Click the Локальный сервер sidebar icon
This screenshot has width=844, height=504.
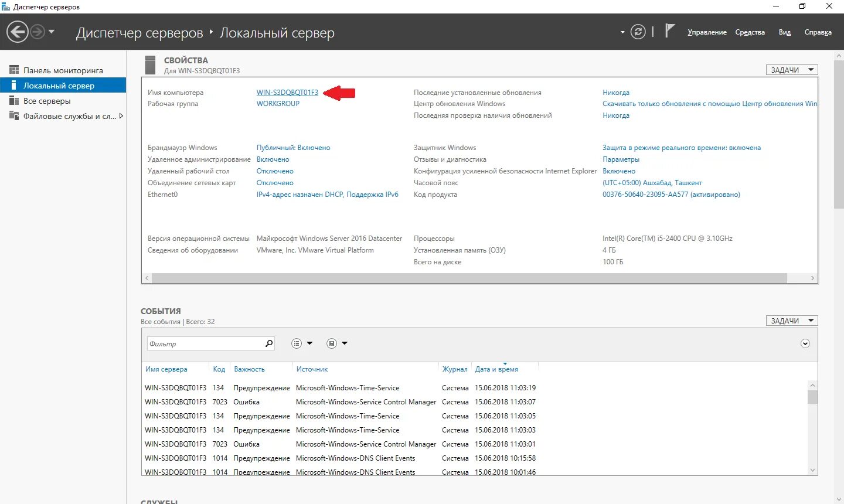click(x=14, y=85)
